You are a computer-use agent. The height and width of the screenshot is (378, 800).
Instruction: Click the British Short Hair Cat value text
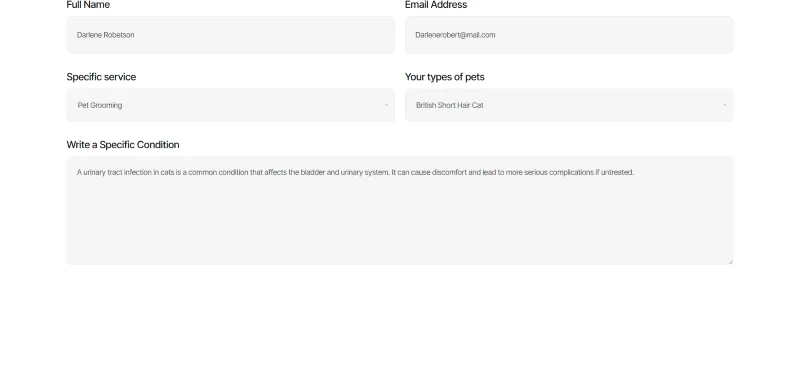(449, 105)
